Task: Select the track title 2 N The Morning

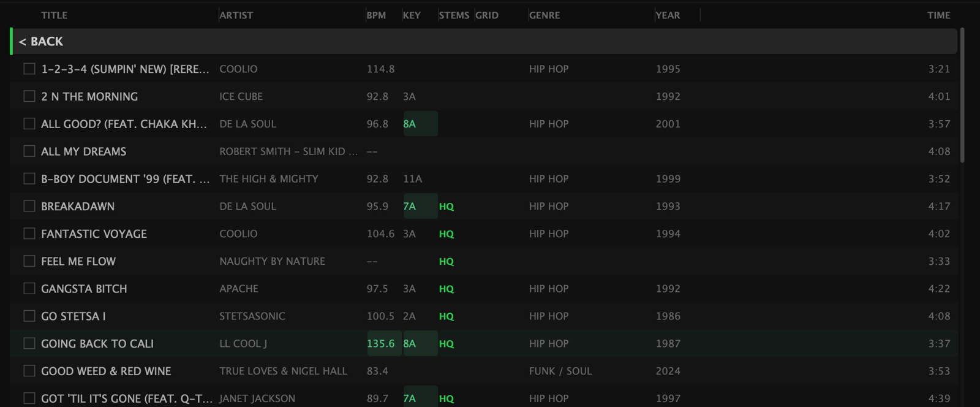Action: pyautogui.click(x=89, y=96)
